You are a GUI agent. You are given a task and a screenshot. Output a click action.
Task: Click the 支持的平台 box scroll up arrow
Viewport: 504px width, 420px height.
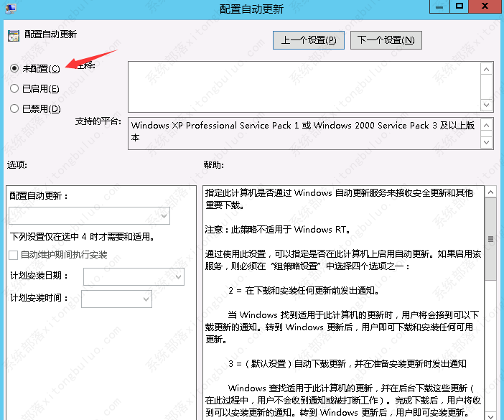point(487,126)
